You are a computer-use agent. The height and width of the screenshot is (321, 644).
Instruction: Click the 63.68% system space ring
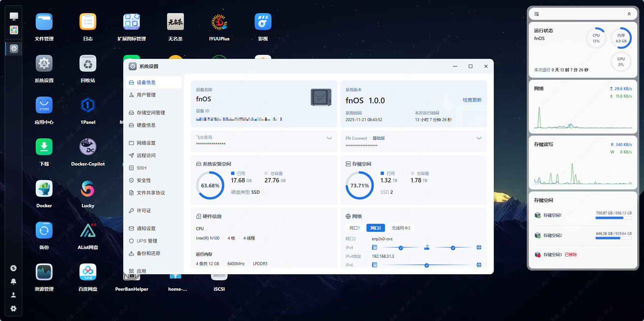pos(210,185)
